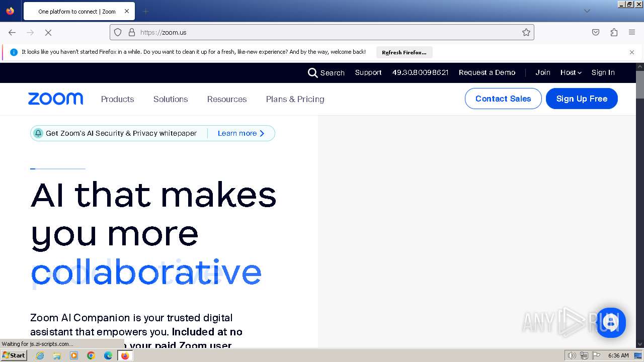Click Request a Demo link
Image resolution: width=644 pixels, height=362 pixels.
[487, 72]
